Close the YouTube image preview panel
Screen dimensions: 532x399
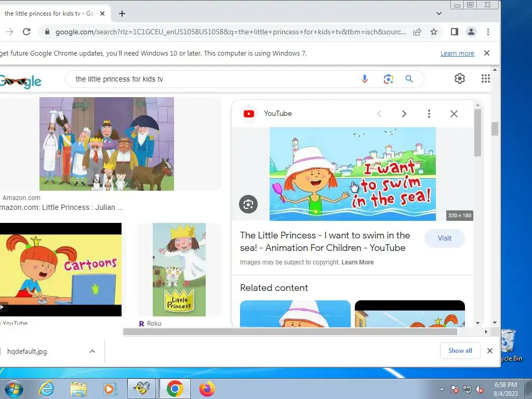pyautogui.click(x=454, y=114)
